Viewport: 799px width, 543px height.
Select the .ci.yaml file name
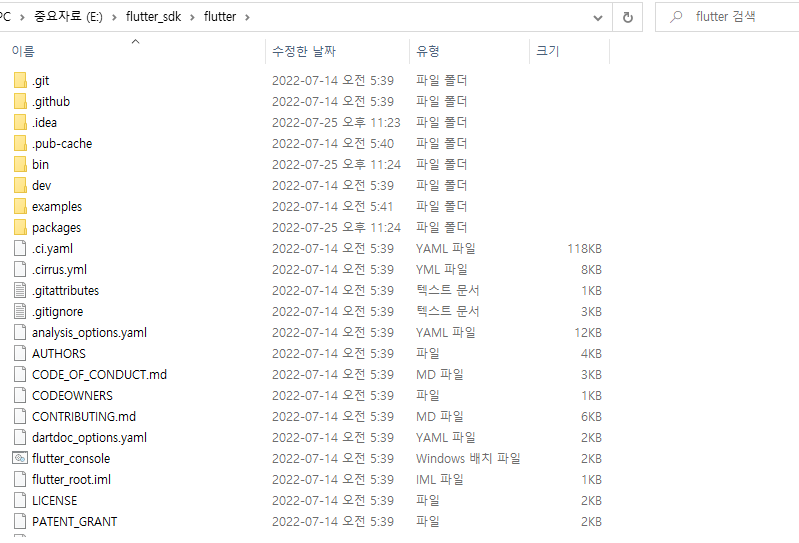52,249
